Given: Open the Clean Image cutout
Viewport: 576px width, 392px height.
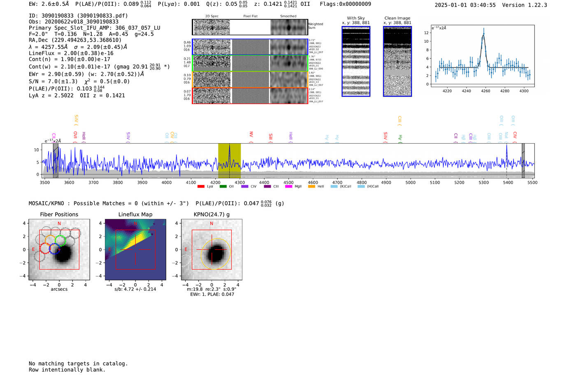Looking at the screenshot, I should tap(397, 61).
